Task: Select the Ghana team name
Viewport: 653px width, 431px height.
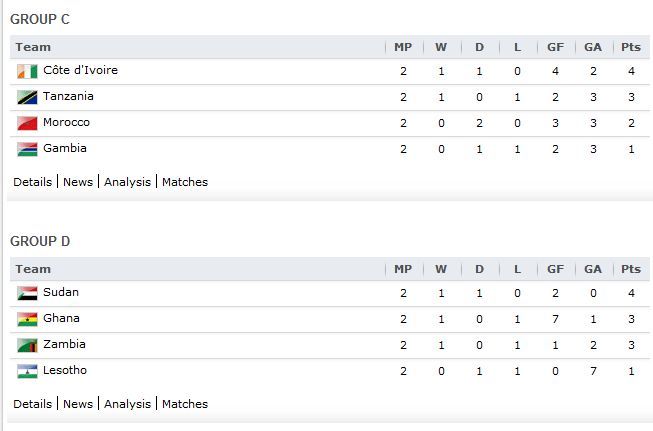Action: [61, 318]
